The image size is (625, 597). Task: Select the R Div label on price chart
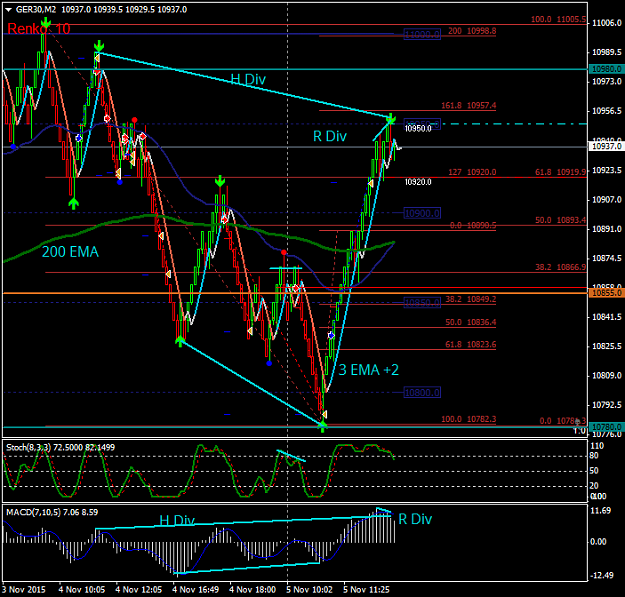[330, 136]
